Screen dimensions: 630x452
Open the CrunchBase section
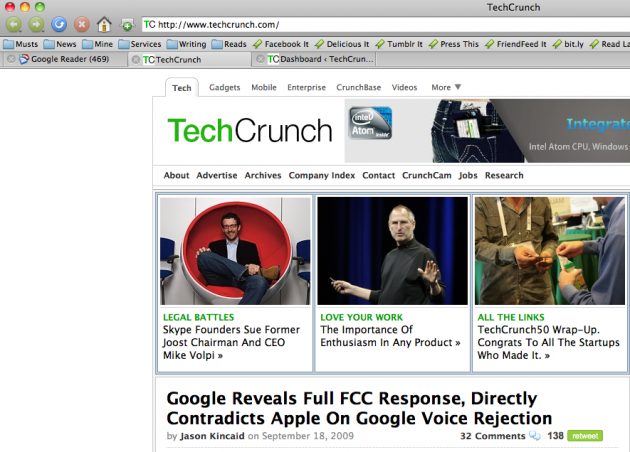click(358, 87)
